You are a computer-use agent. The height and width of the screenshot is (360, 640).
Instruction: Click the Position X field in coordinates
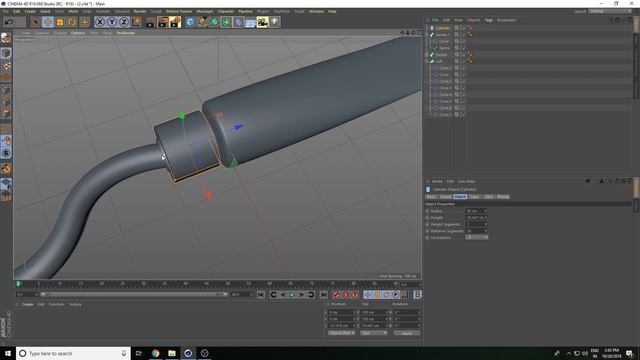341,312
